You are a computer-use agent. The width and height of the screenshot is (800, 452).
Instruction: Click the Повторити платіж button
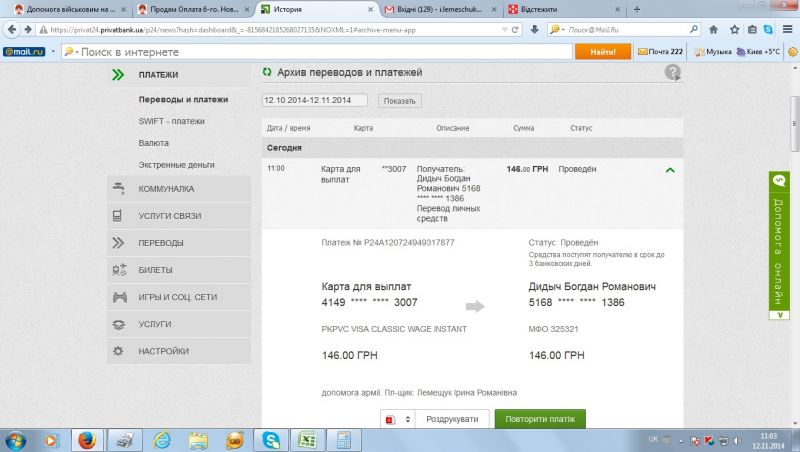tap(540, 419)
